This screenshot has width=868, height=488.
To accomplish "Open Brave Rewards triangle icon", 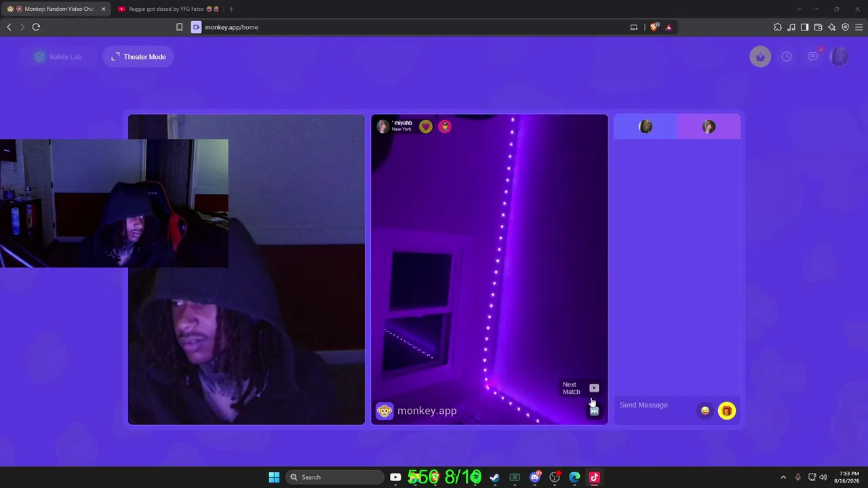I will [669, 27].
